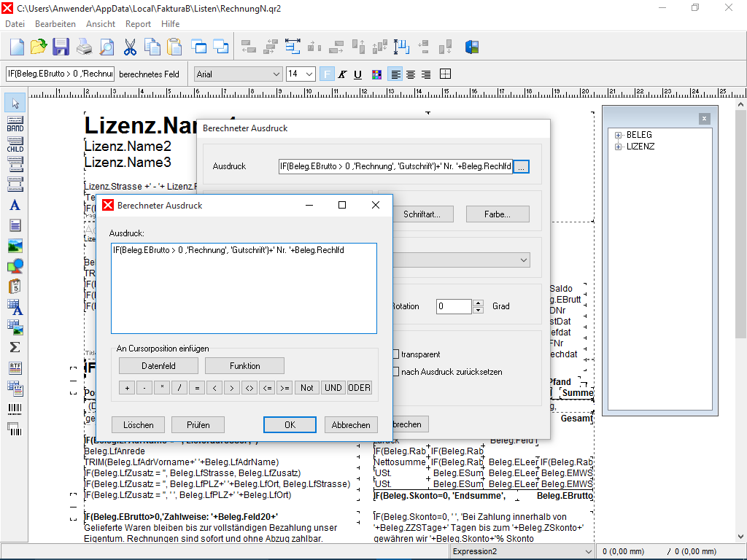Click the font color palette icon
Image resolution: width=747 pixels, height=560 pixels.
tap(376, 74)
